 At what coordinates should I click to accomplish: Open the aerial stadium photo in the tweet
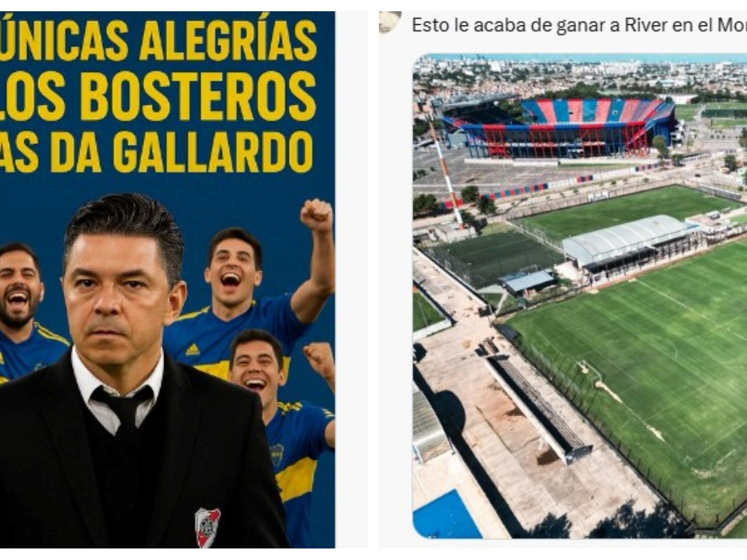580,296
